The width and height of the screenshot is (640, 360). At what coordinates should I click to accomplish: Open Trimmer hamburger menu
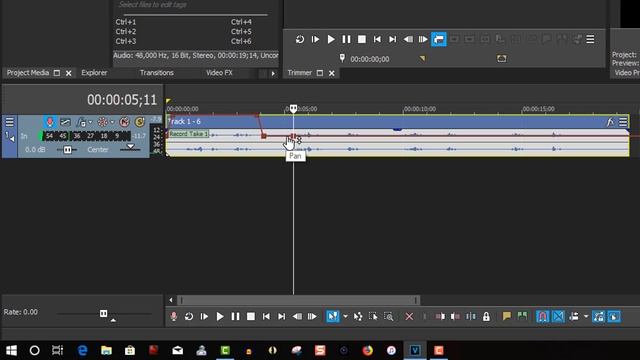click(x=590, y=39)
